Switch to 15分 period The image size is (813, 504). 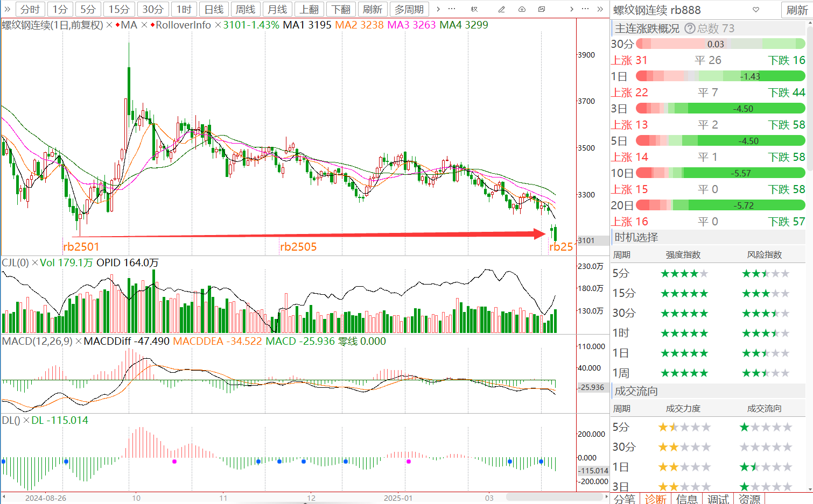point(119,9)
